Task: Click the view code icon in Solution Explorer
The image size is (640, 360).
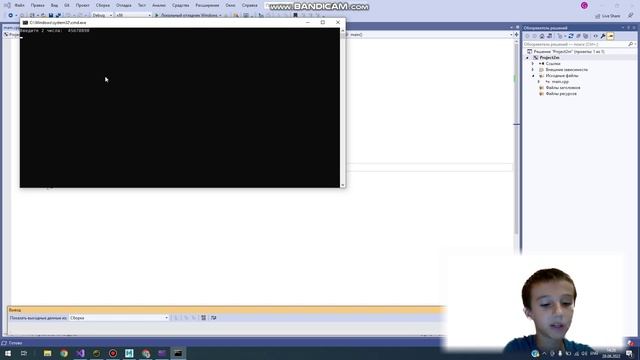Action: (x=595, y=36)
